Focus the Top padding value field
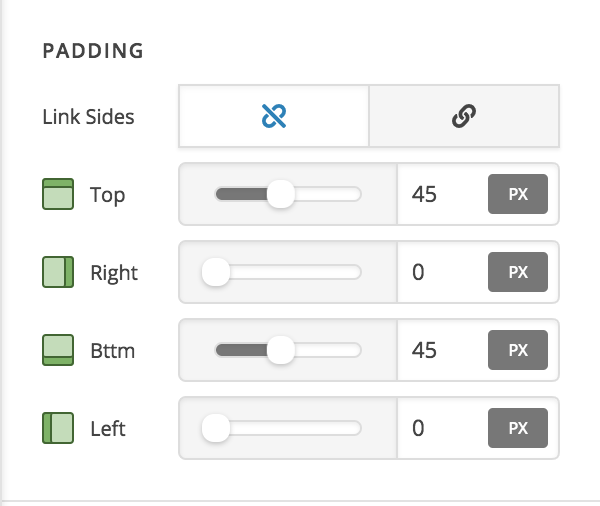This screenshot has height=506, width=600. 440,194
